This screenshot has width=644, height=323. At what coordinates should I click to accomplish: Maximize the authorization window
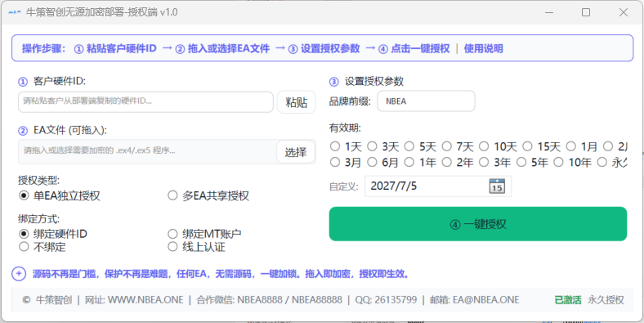coord(586,12)
